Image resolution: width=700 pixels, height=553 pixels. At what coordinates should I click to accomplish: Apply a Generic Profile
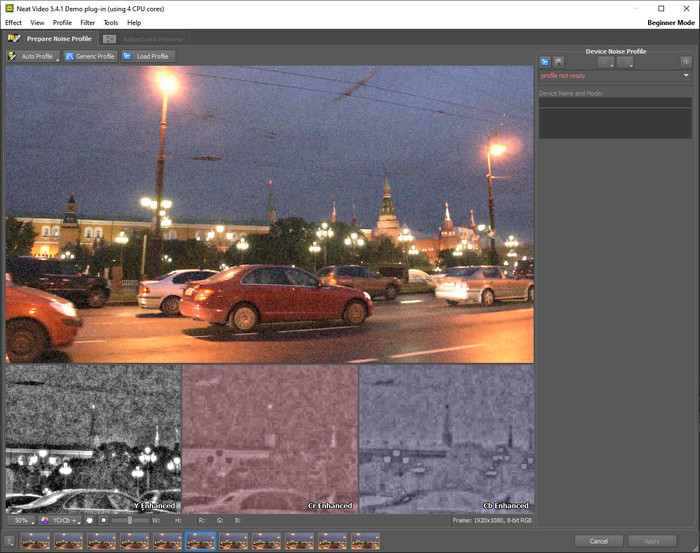click(x=90, y=56)
